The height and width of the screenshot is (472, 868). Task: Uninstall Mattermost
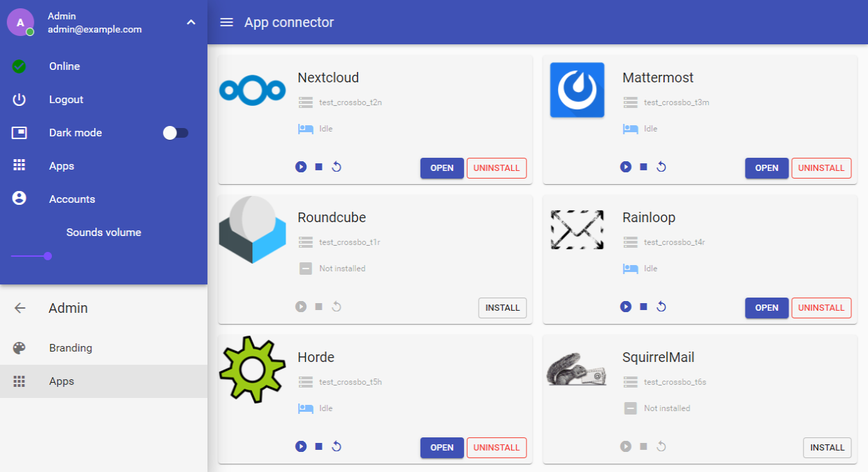tap(822, 168)
